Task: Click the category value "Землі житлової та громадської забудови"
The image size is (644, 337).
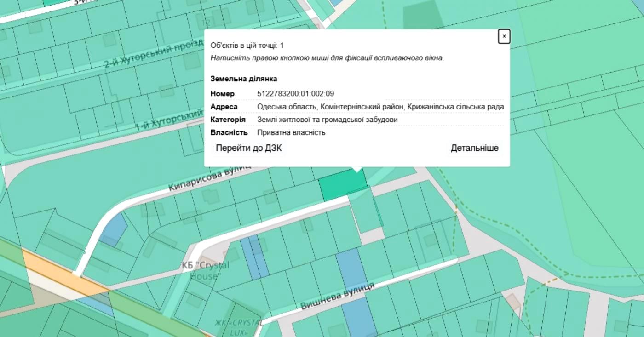Action: click(x=327, y=120)
